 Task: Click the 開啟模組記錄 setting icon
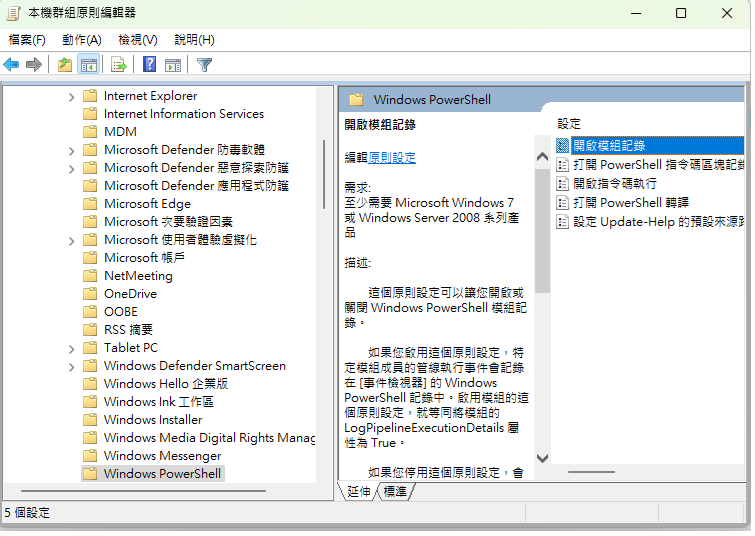click(x=562, y=145)
